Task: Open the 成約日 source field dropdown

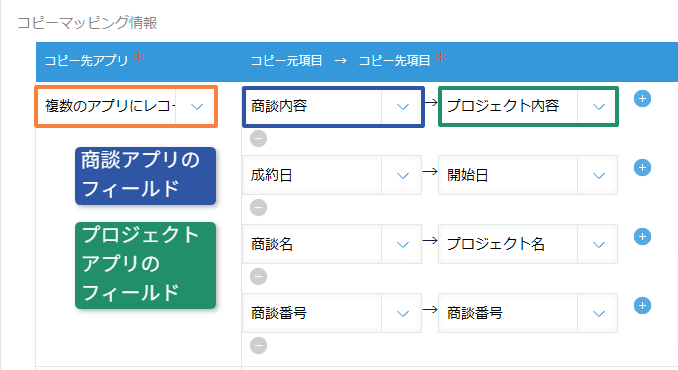Action: click(x=332, y=175)
